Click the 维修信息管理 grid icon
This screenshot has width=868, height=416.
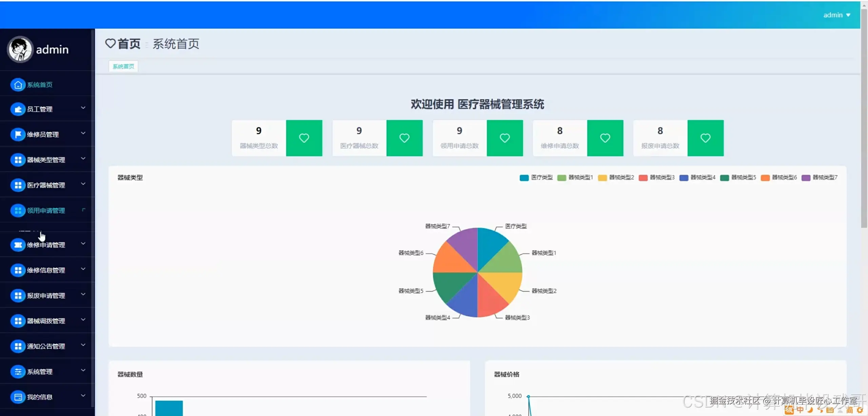coord(18,270)
